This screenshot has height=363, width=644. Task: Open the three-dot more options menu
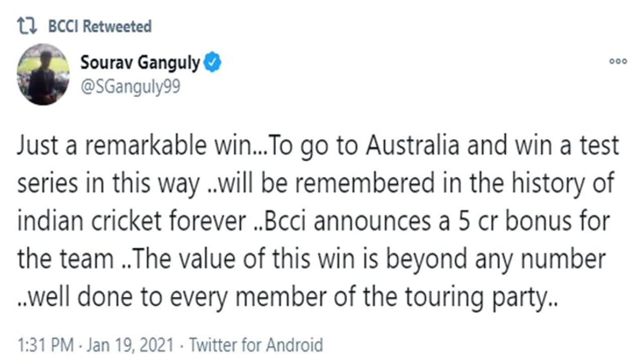[618, 61]
